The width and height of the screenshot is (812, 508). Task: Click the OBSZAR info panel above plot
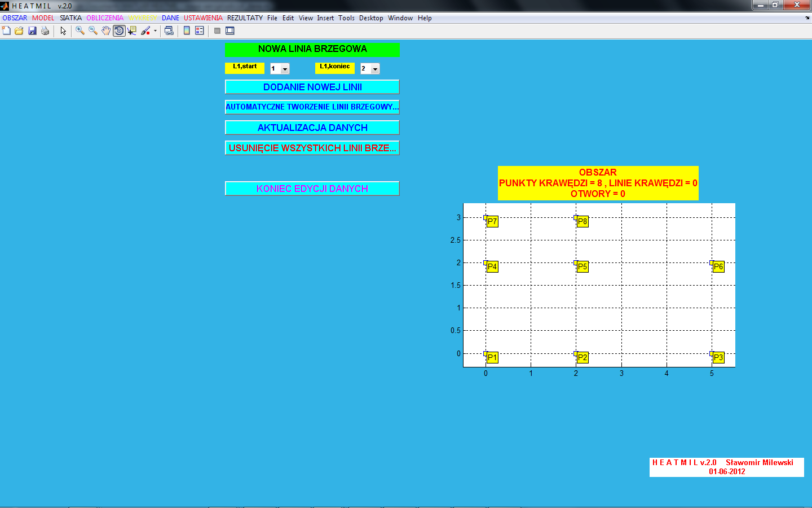[598, 183]
